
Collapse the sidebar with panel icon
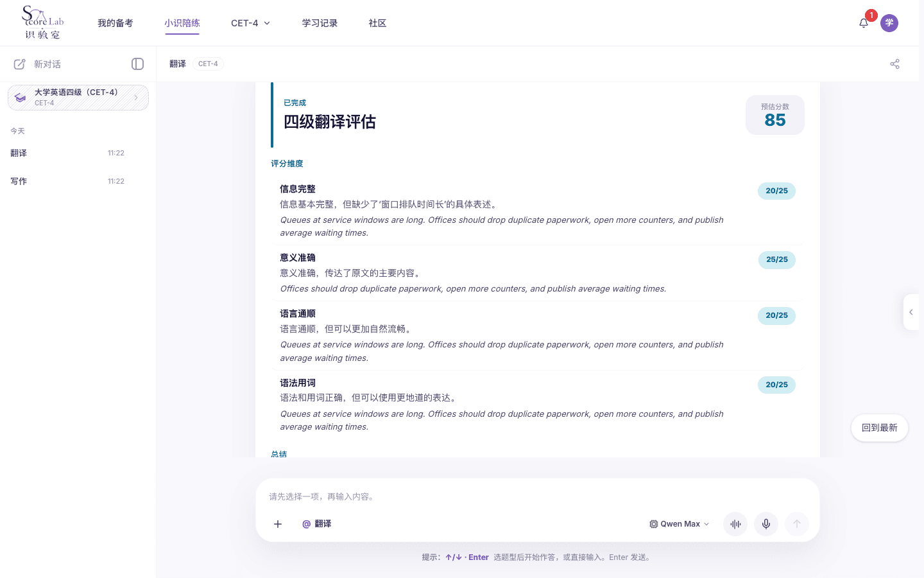(137, 64)
